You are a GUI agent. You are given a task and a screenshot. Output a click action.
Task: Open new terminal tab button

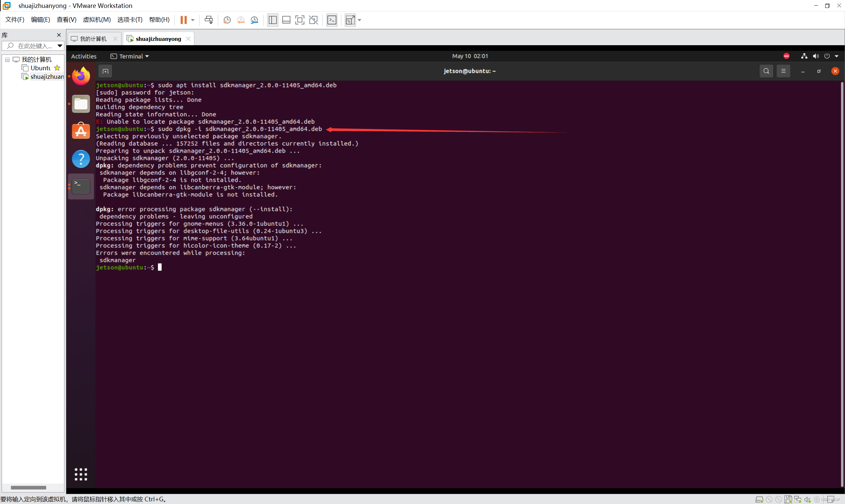tap(105, 71)
